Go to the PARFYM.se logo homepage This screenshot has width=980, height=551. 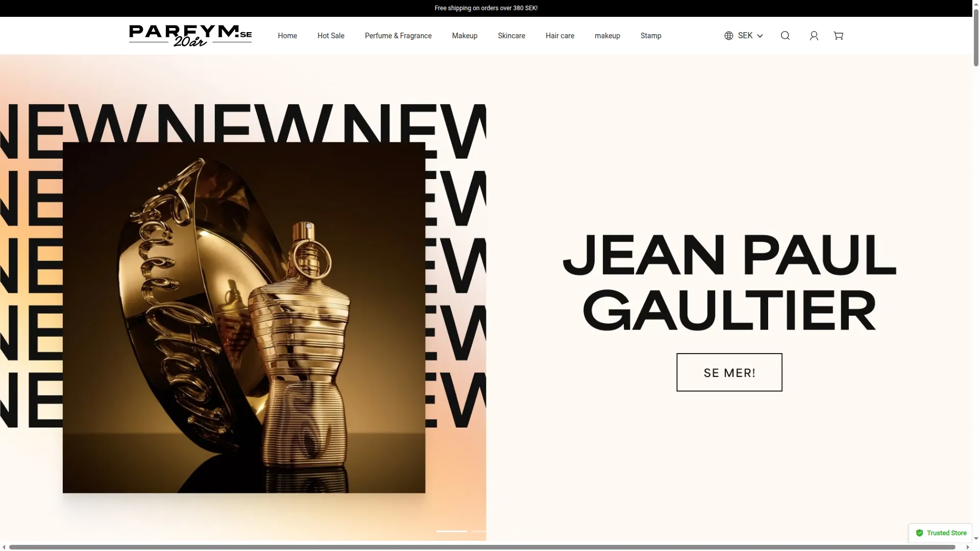click(190, 36)
